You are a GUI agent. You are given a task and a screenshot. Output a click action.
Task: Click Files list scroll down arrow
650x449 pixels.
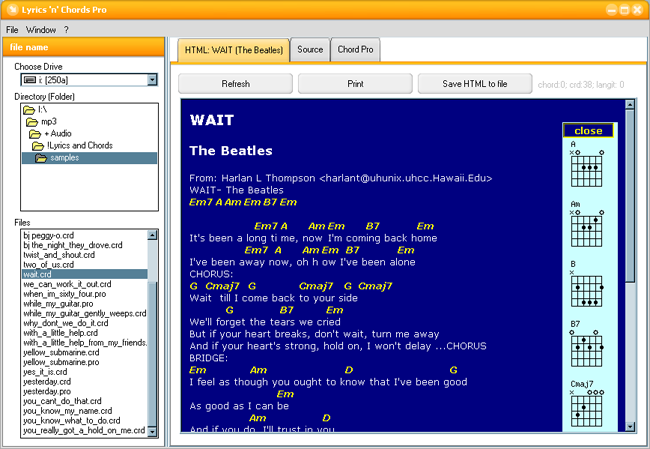click(152, 432)
